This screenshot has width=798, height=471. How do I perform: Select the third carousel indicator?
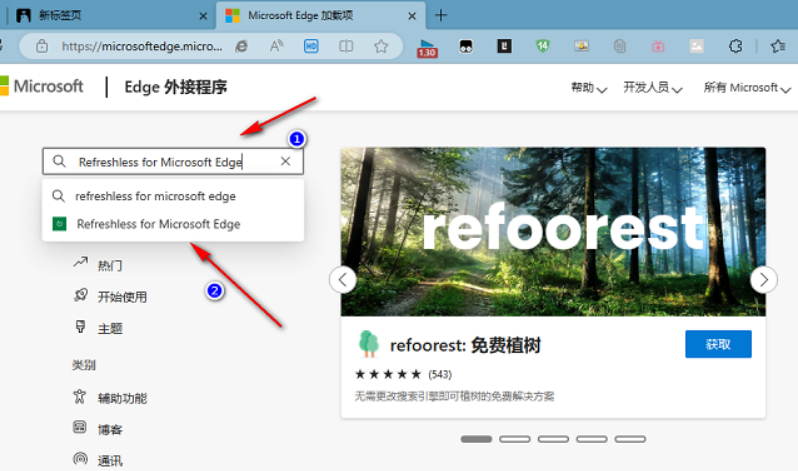(x=553, y=439)
